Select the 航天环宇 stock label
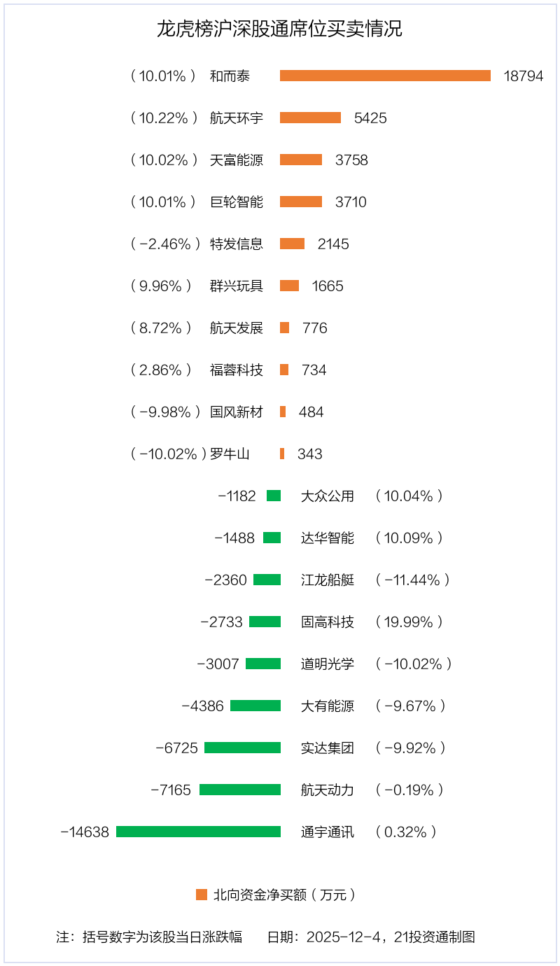 (237, 118)
